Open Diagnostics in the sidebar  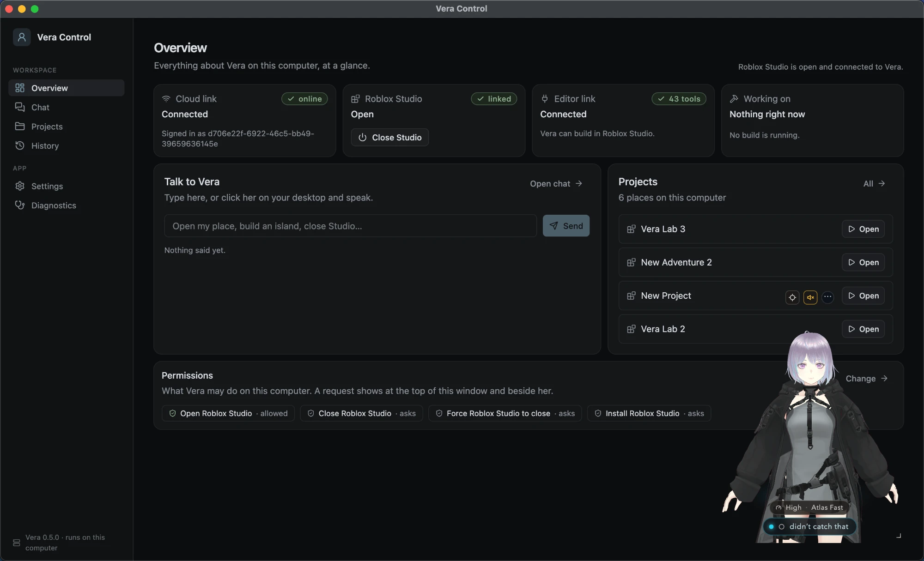click(66, 205)
